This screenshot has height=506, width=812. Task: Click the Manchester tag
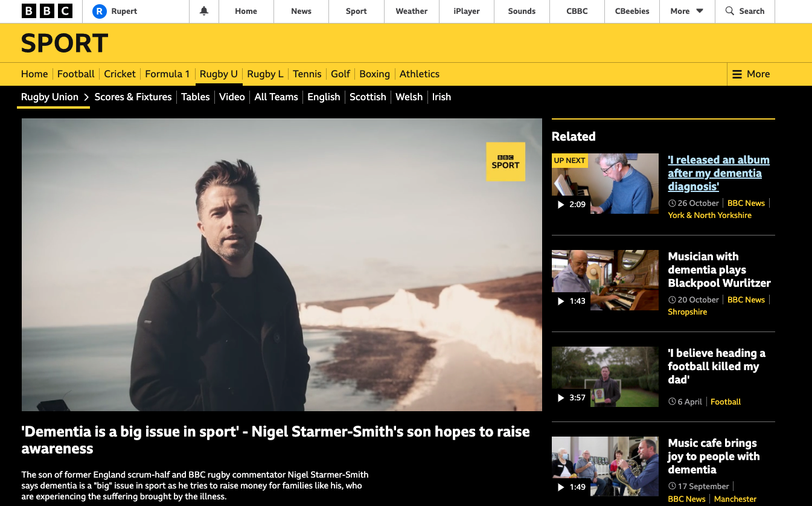click(x=735, y=499)
